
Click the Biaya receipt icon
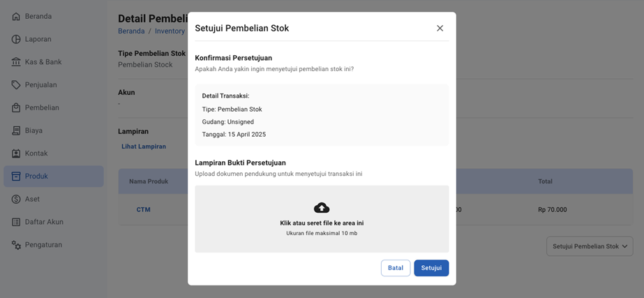[x=16, y=131]
